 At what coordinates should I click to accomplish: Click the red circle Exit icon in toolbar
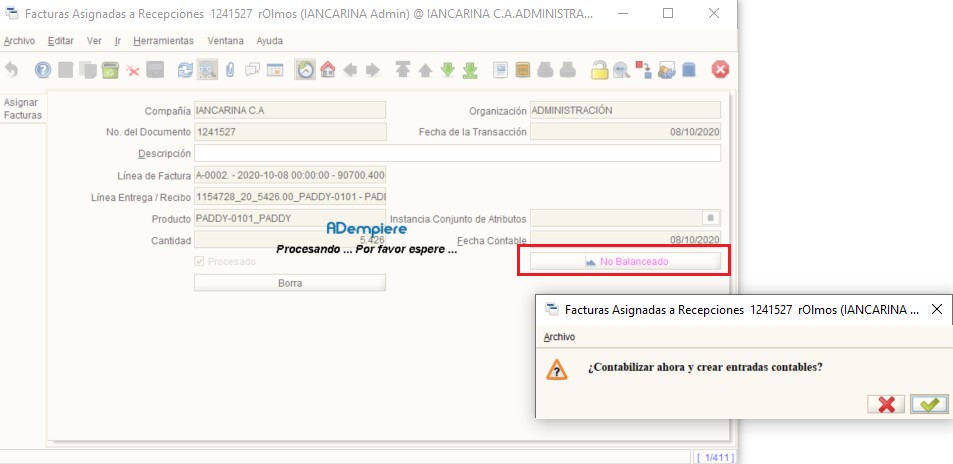coord(719,70)
